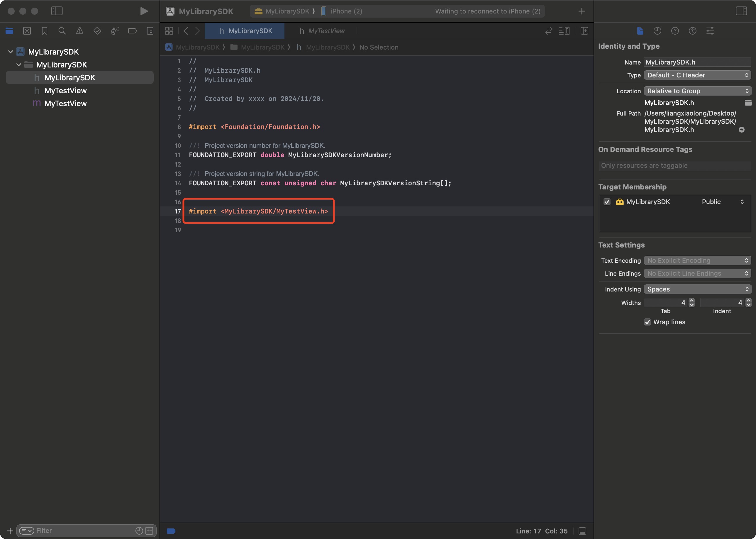
Task: Disable the Wrap lines checkbox
Action: [647, 322]
